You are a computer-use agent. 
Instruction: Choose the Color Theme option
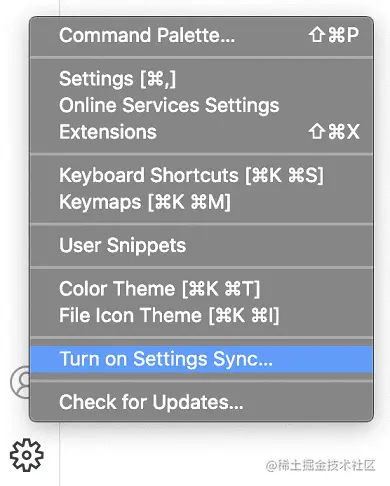pos(201,289)
